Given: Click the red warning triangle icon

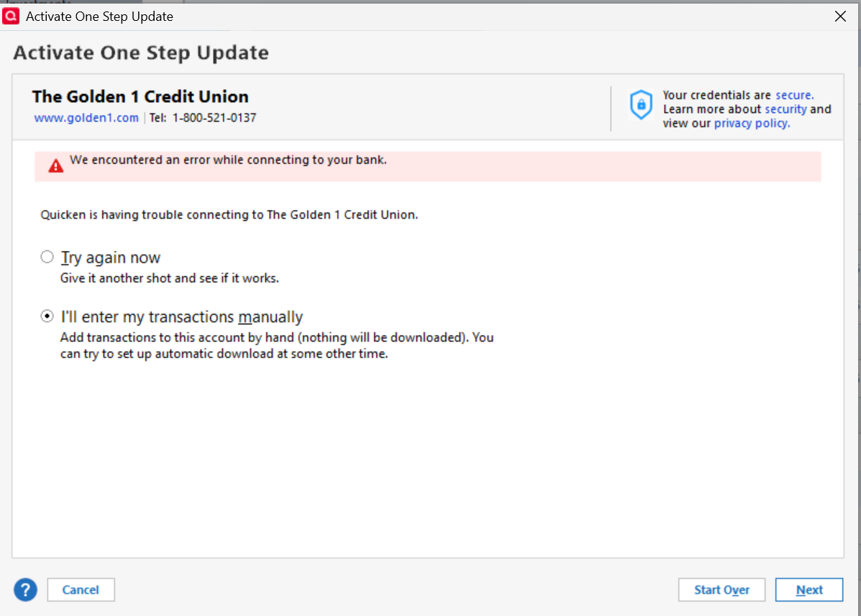Looking at the screenshot, I should (x=55, y=165).
